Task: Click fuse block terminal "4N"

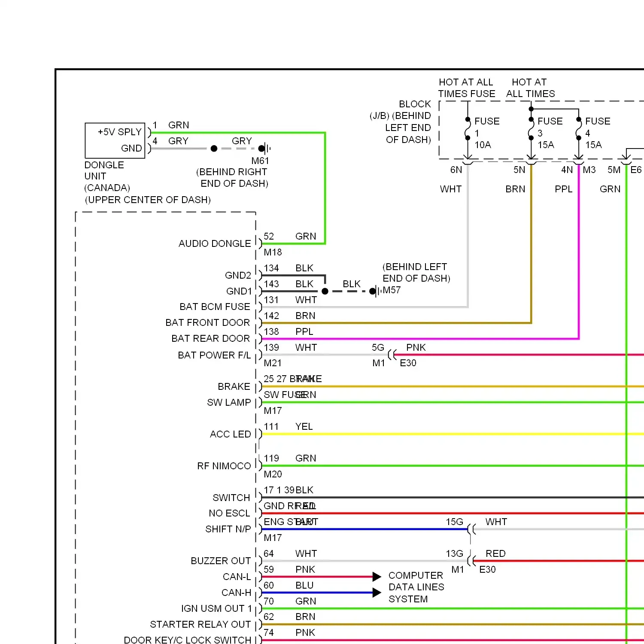Action: 567,170
